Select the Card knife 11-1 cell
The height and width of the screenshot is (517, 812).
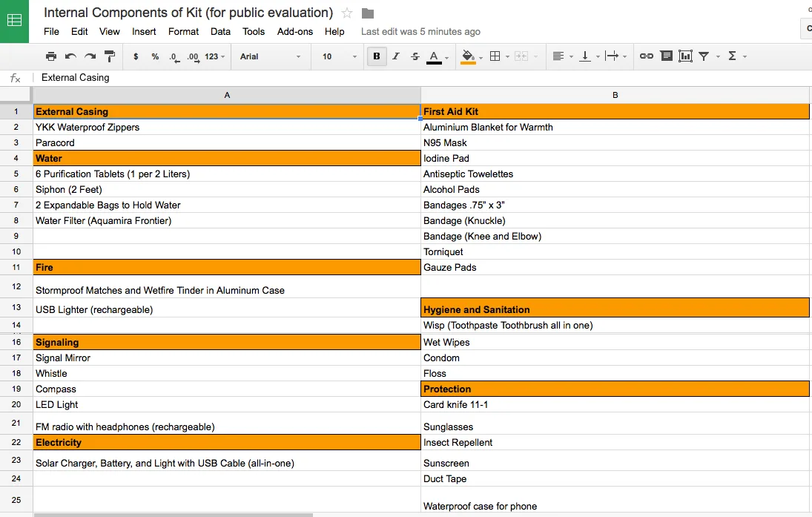(615, 404)
